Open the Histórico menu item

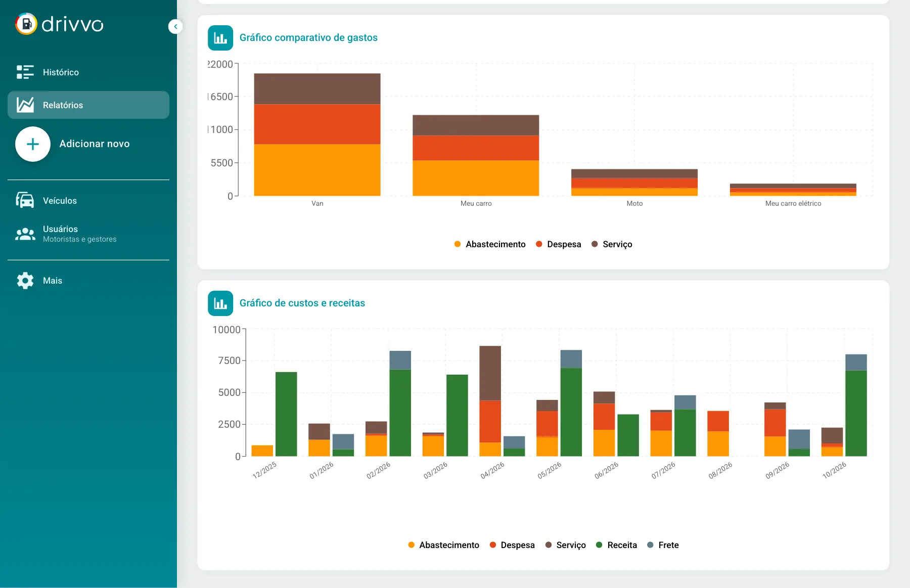[x=88, y=72]
